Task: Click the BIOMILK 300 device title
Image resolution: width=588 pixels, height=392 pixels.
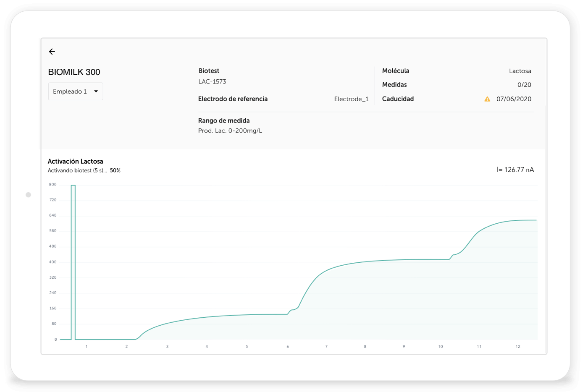Action: (74, 72)
